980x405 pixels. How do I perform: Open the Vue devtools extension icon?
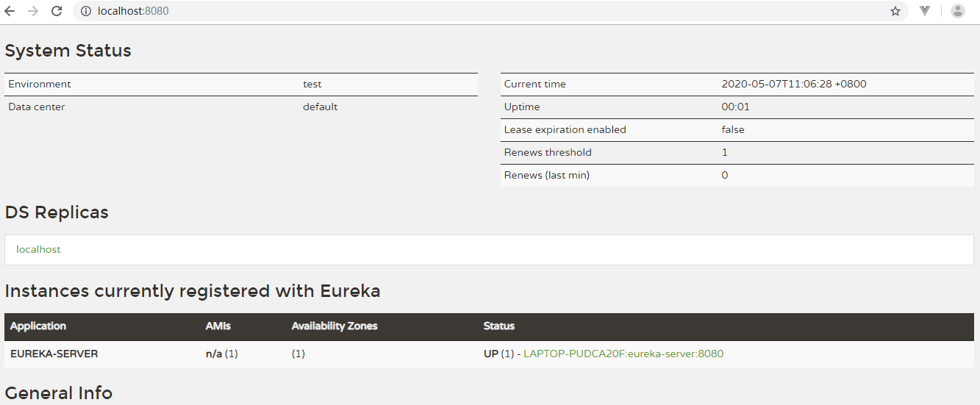pos(926,11)
